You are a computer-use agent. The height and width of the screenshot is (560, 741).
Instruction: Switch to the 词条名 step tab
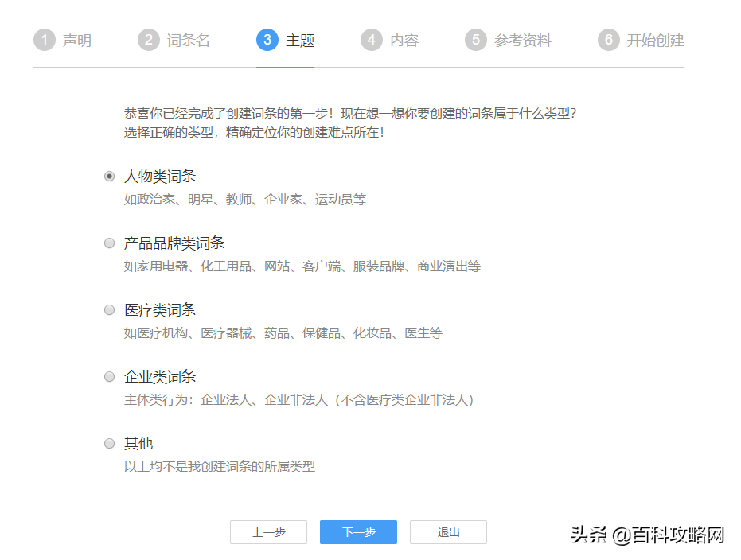(189, 41)
